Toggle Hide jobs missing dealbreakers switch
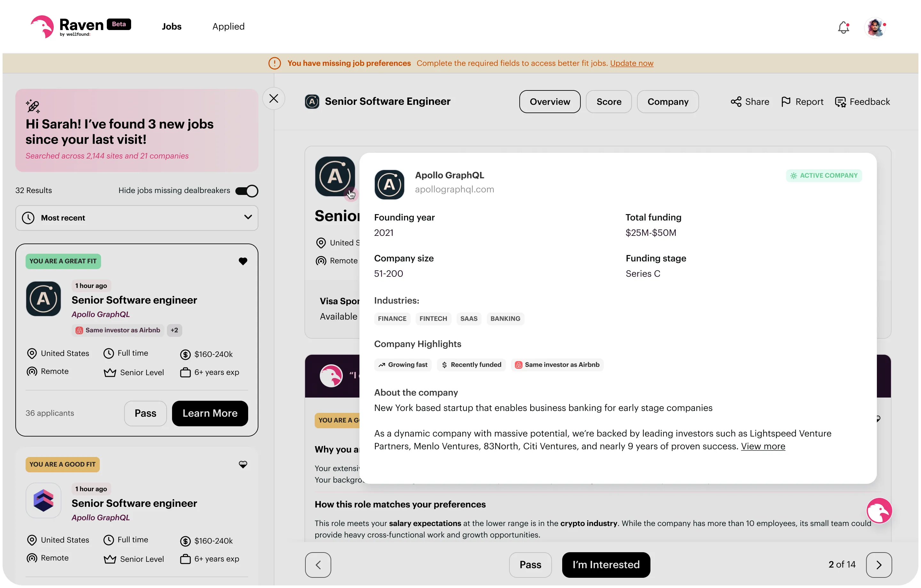The image size is (921, 588). 247,191
